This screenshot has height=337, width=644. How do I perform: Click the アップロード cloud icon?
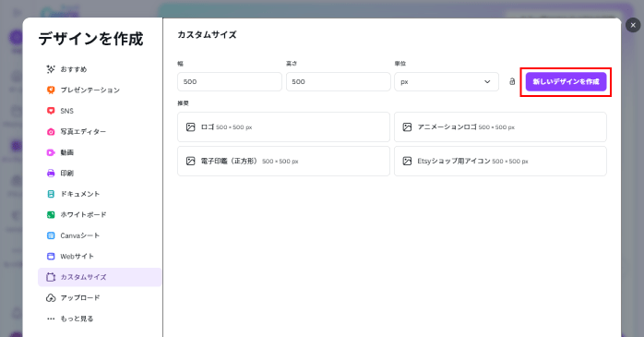click(51, 298)
